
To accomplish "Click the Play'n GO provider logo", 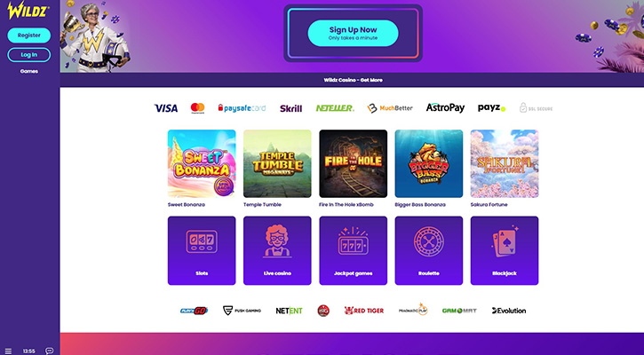I will (x=194, y=311).
